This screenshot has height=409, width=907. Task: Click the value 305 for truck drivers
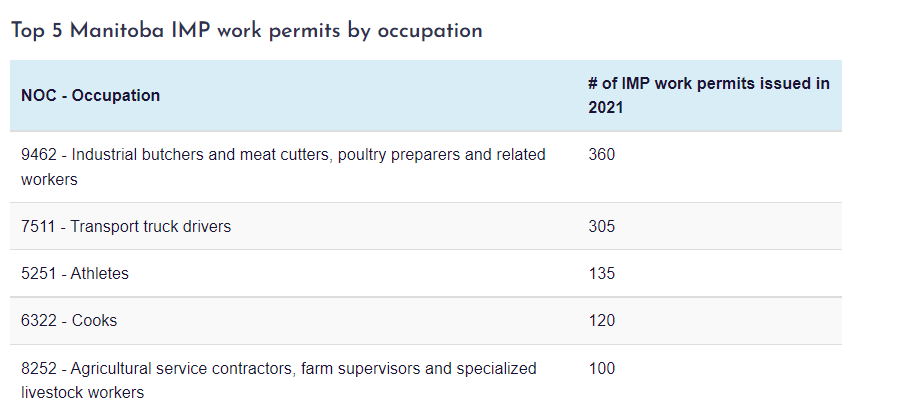pyautogui.click(x=602, y=226)
